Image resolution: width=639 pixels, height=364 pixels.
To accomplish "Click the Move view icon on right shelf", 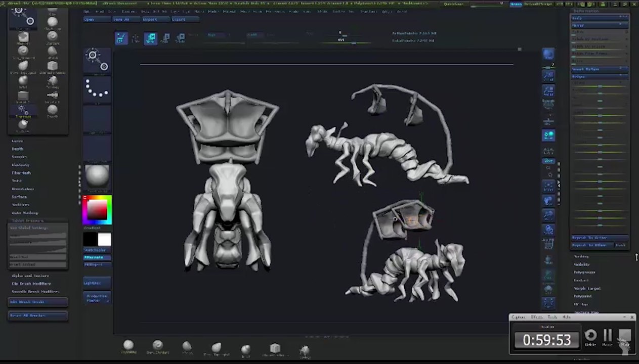I will click(x=548, y=201).
